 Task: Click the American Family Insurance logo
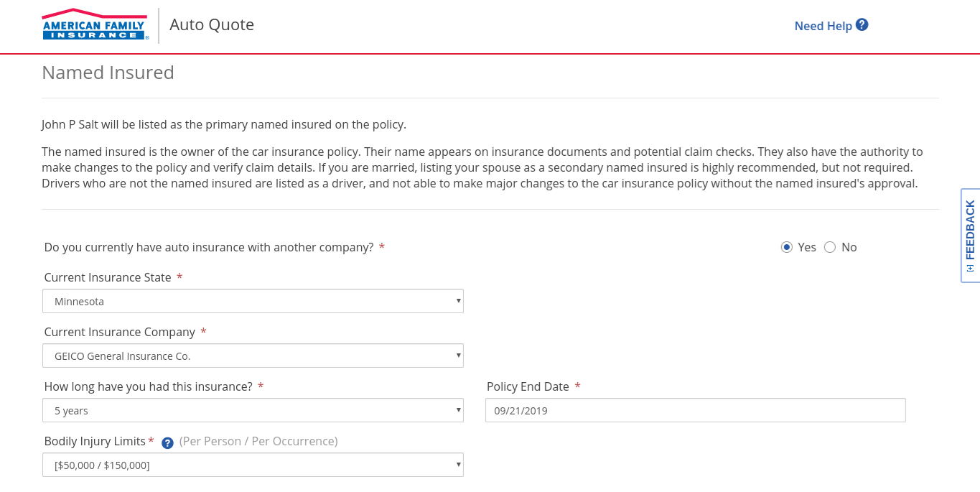[x=95, y=25]
